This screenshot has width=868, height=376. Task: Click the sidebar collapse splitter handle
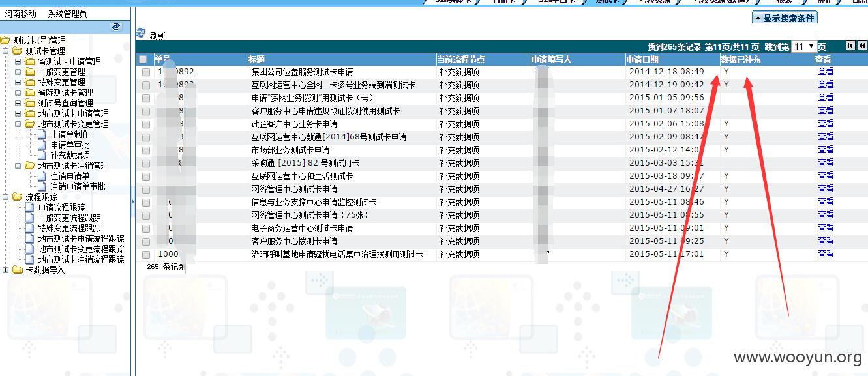click(x=132, y=202)
